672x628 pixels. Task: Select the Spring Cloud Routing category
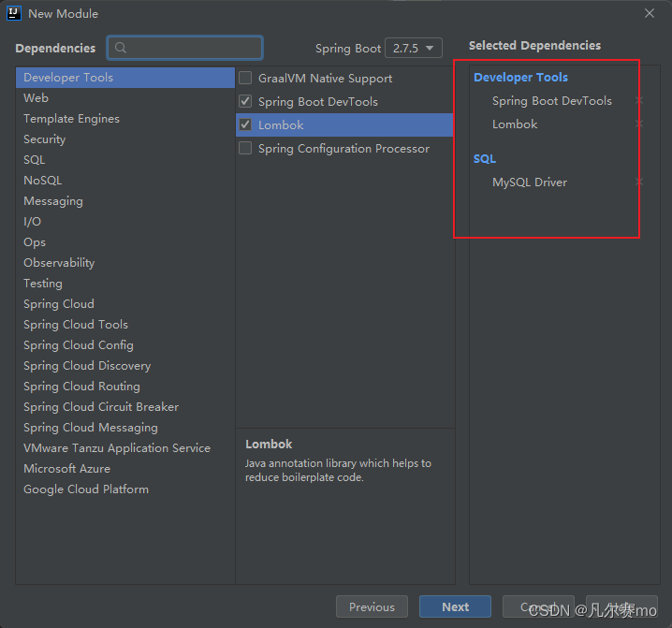click(125, 387)
